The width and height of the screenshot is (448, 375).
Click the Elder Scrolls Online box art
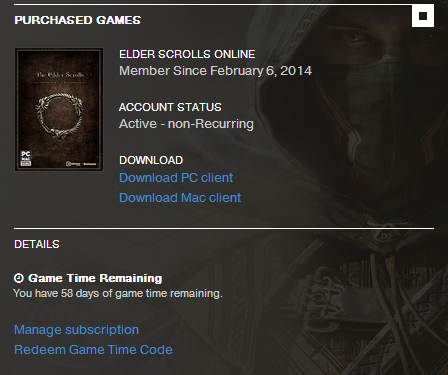(x=59, y=109)
